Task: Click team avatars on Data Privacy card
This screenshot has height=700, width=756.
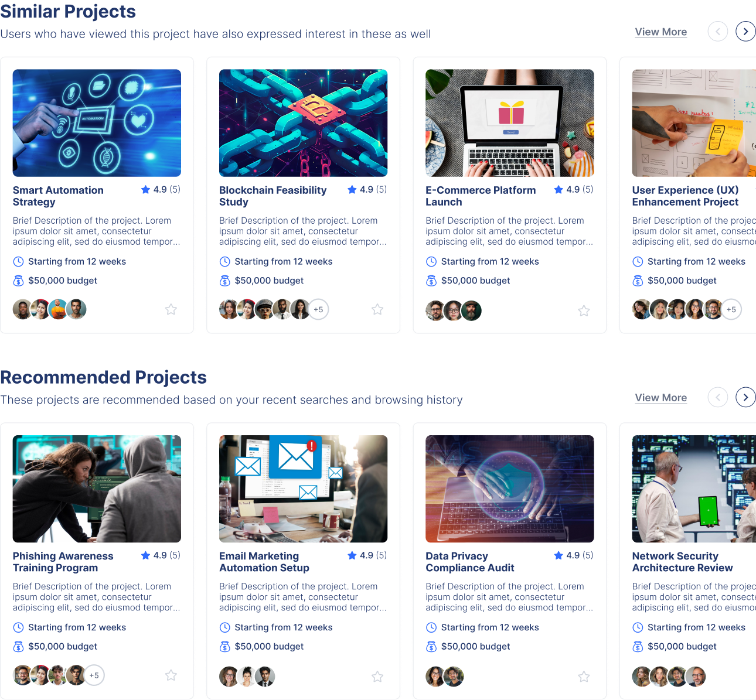Action: (x=445, y=677)
